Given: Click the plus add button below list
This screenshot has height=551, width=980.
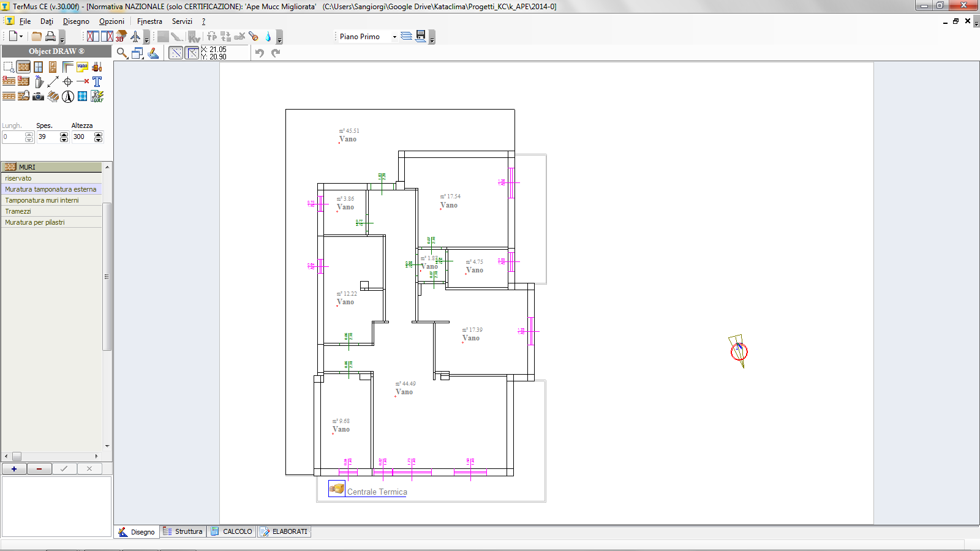Looking at the screenshot, I should pyautogui.click(x=14, y=469).
